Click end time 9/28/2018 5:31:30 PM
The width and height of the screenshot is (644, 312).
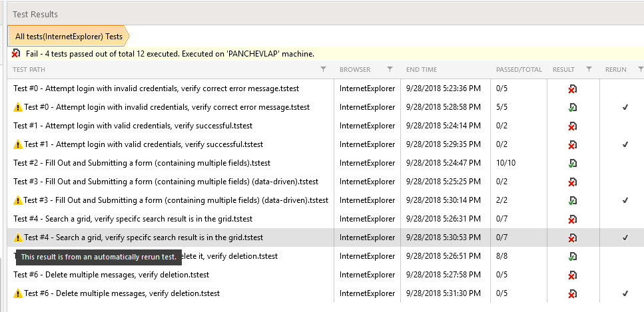point(443,293)
